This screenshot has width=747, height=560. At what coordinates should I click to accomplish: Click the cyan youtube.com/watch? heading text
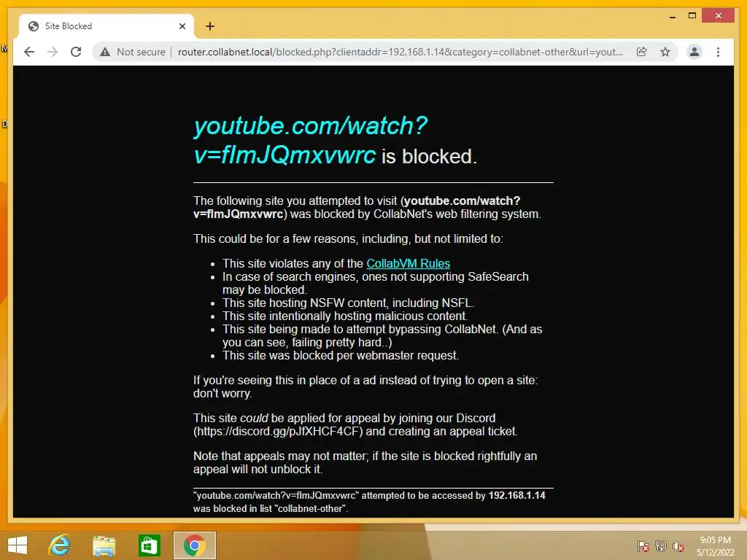(311, 125)
